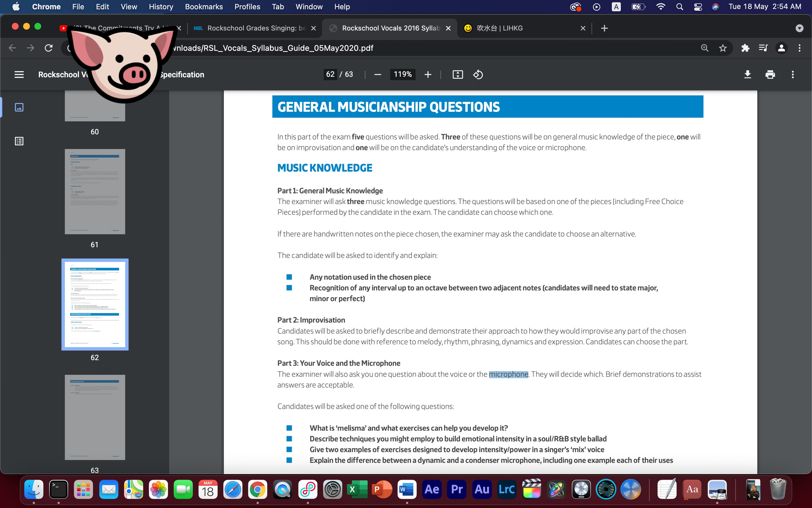Click date and time in menu bar

point(765,7)
